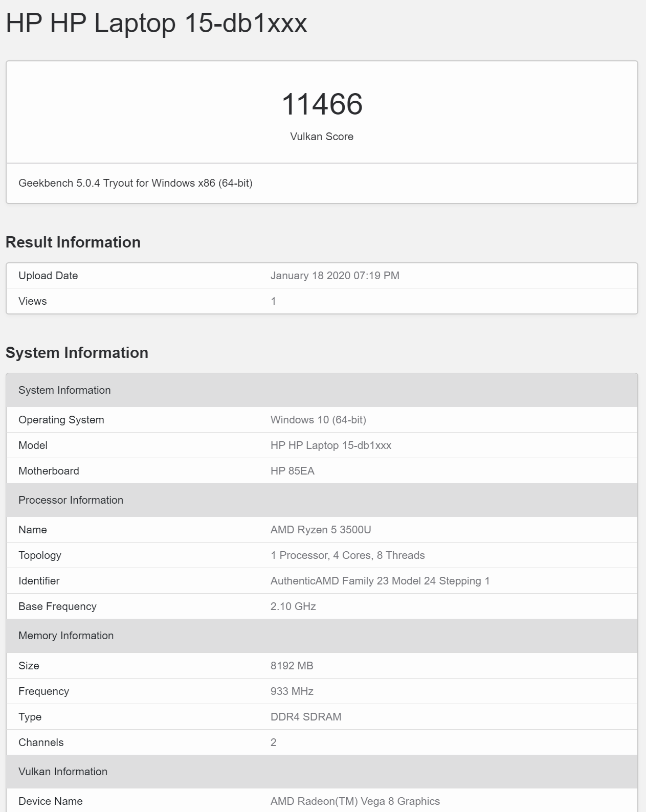Viewport: 646px width, 812px height.
Task: Select the Topology value with 4 Cores
Action: [348, 555]
